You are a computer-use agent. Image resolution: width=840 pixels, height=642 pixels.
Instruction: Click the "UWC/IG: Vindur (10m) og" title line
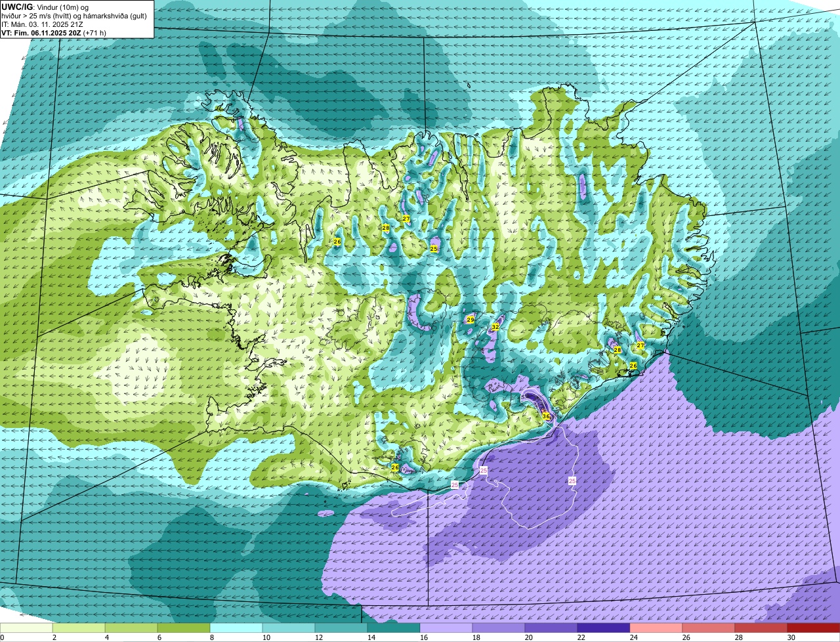tap(45, 7)
